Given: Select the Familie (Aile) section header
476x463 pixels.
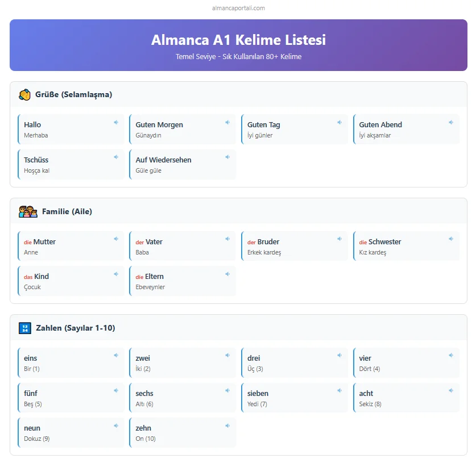Looking at the screenshot, I should tap(67, 212).
